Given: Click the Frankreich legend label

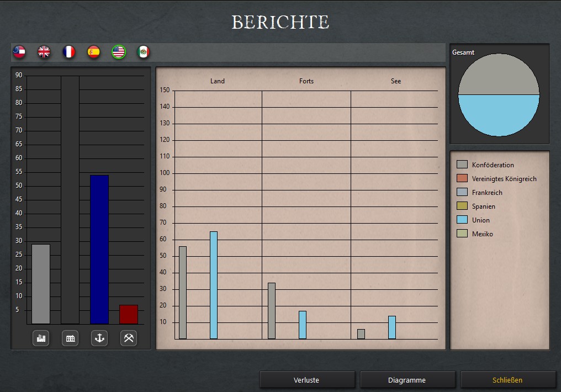Looking at the screenshot, I should tap(487, 193).
